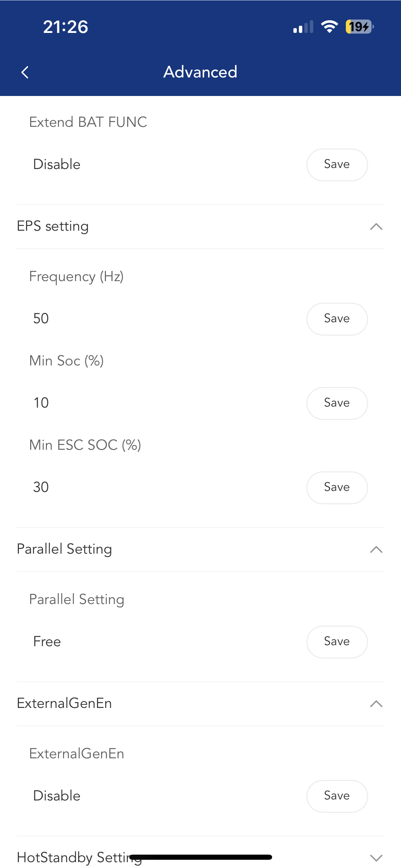Tap the back arrow icon
401x868 pixels.
25,72
